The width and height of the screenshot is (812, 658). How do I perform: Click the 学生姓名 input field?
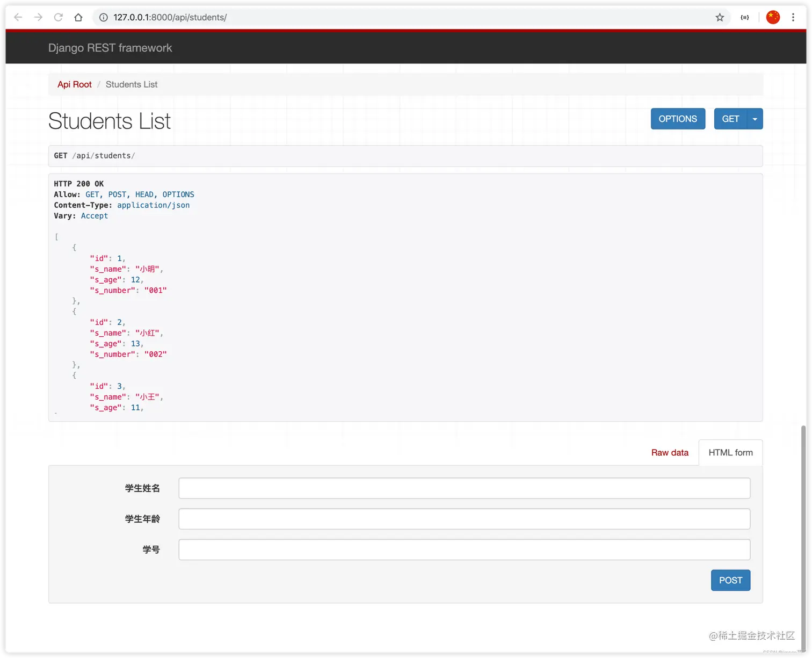[464, 488]
